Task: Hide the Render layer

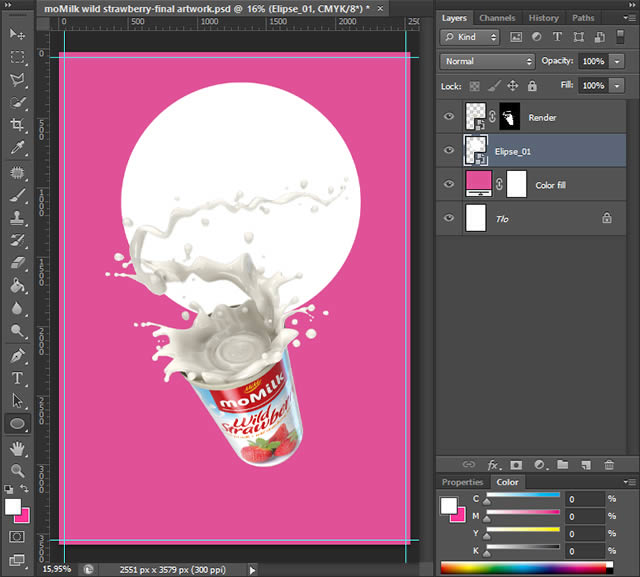Action: [449, 117]
